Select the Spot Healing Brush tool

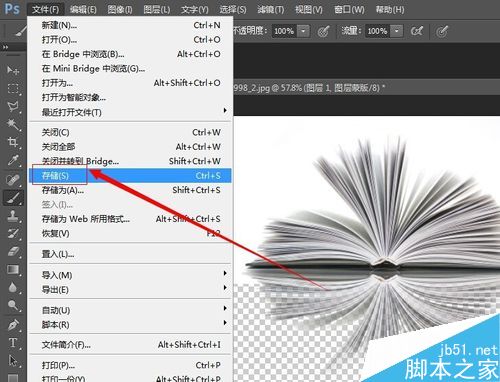pyautogui.click(x=13, y=180)
